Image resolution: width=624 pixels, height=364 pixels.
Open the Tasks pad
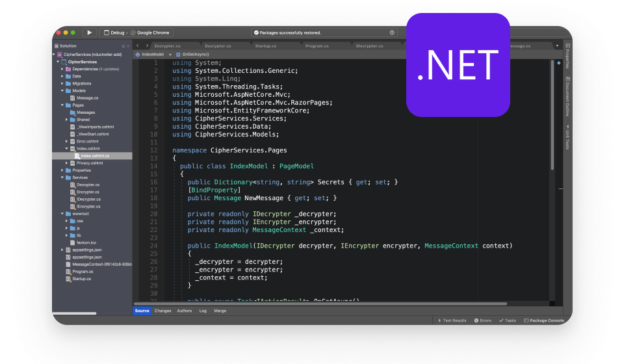pos(508,320)
